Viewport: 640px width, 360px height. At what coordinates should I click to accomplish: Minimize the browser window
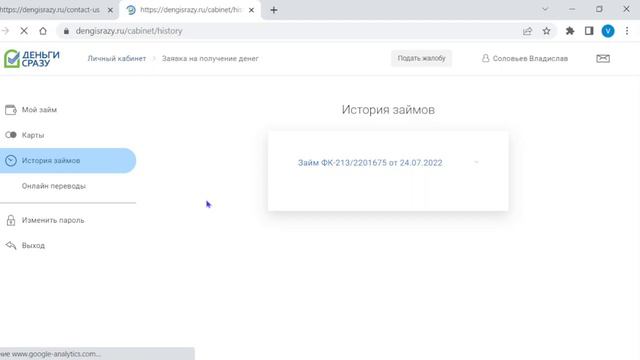coord(572,9)
